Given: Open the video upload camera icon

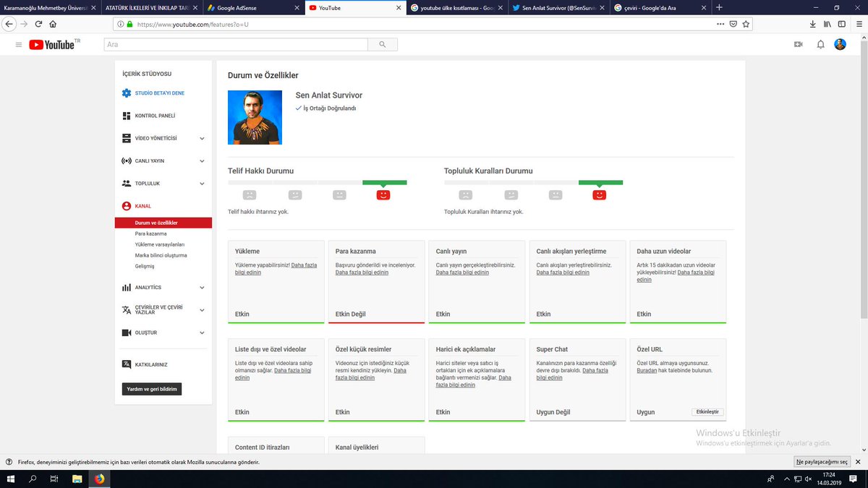Looking at the screenshot, I should [799, 45].
